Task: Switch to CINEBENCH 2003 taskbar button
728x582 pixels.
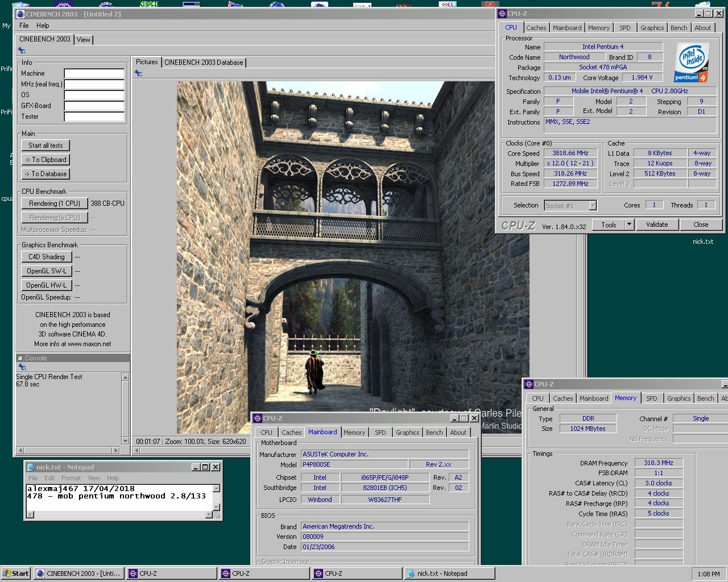Action: [78, 573]
